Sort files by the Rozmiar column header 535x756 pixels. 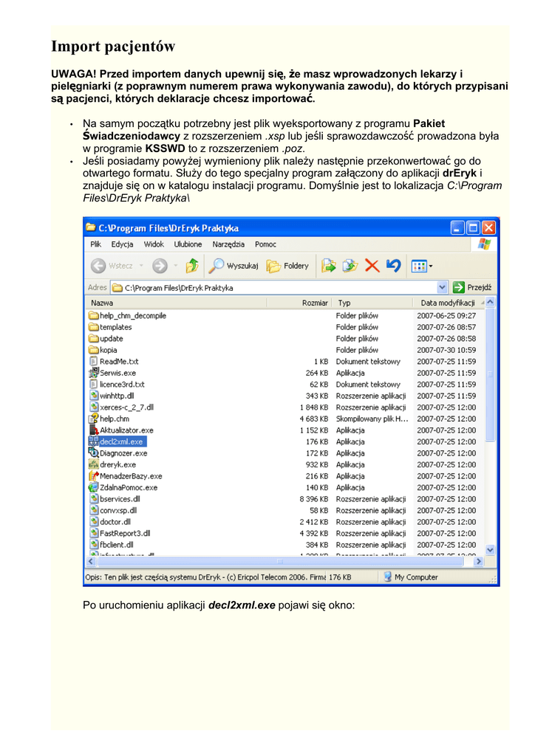pos(315,303)
